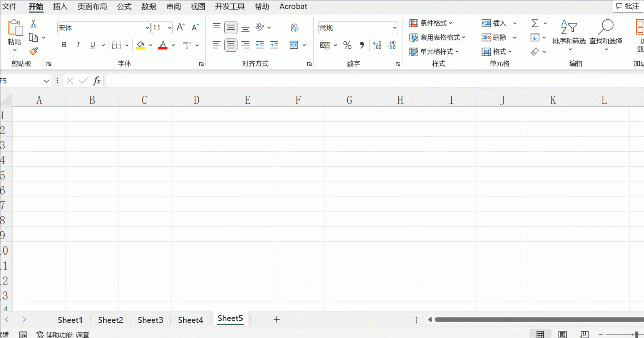Switch to Page Layout view in status bar
The width and height of the screenshot is (644, 338).
(562, 334)
